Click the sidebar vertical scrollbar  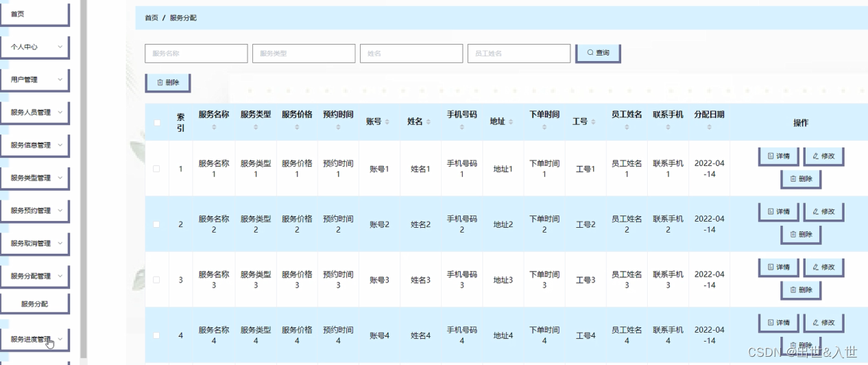click(x=84, y=178)
